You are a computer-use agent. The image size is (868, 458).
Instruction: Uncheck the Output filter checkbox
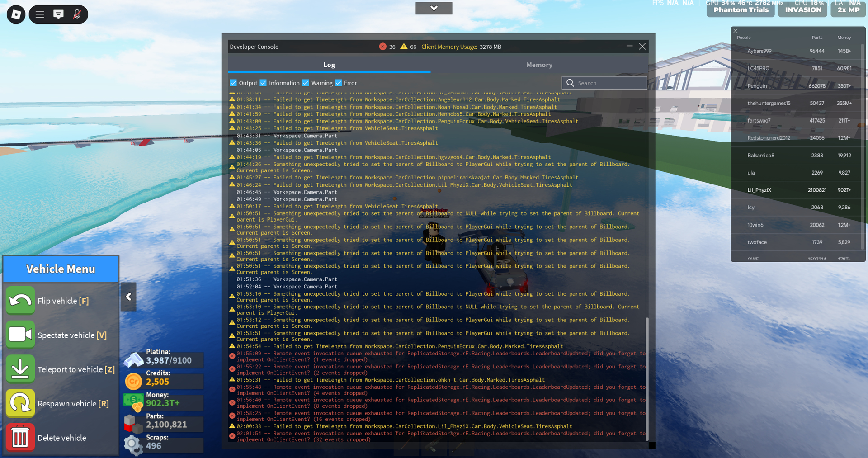(233, 83)
